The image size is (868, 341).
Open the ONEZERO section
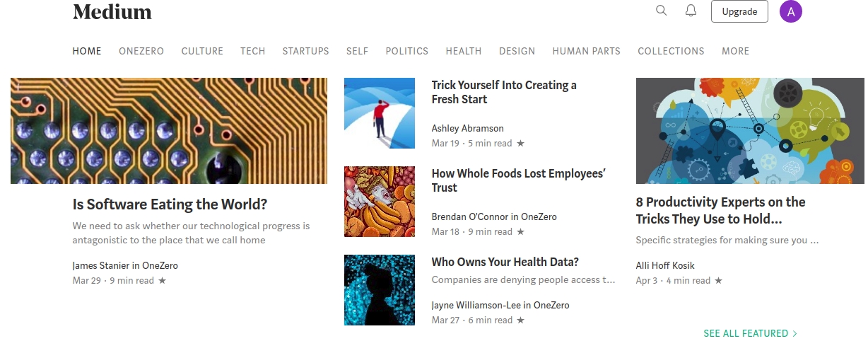141,51
